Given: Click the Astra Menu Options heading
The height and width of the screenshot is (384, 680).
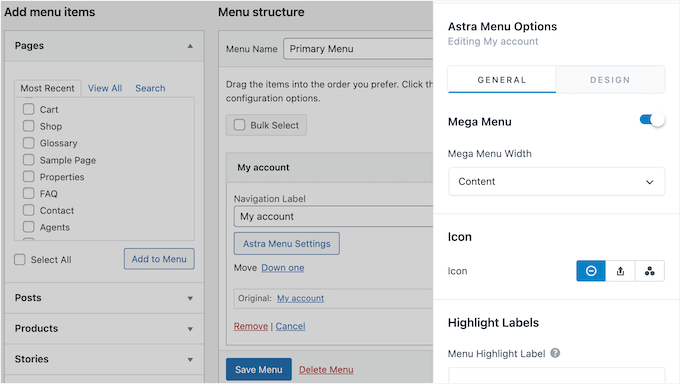Looking at the screenshot, I should click(x=502, y=26).
